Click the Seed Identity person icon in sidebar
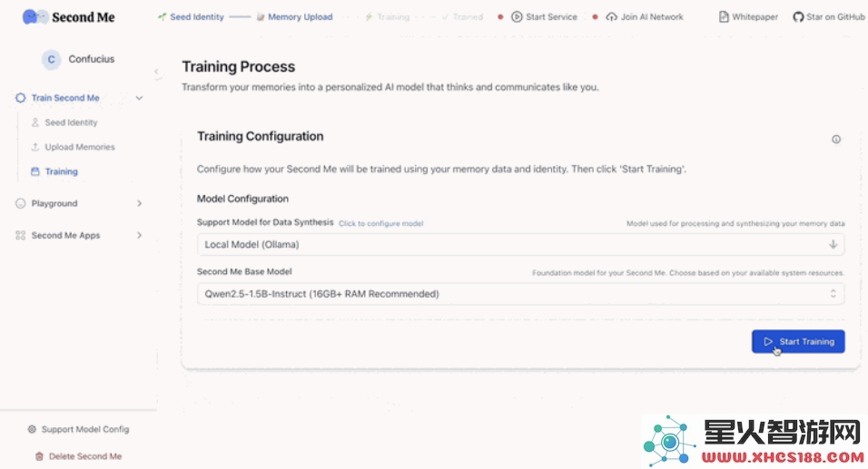868x469 pixels. 35,122
